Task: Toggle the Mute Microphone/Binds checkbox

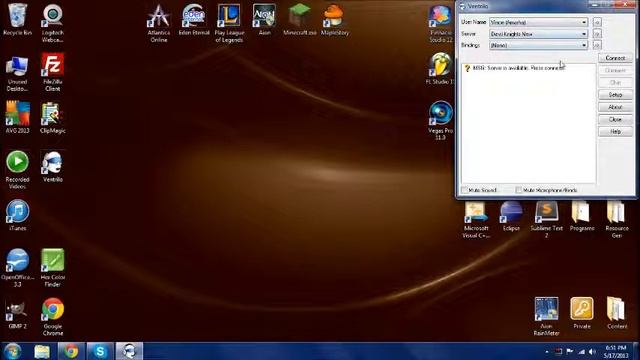Action: tap(518, 190)
